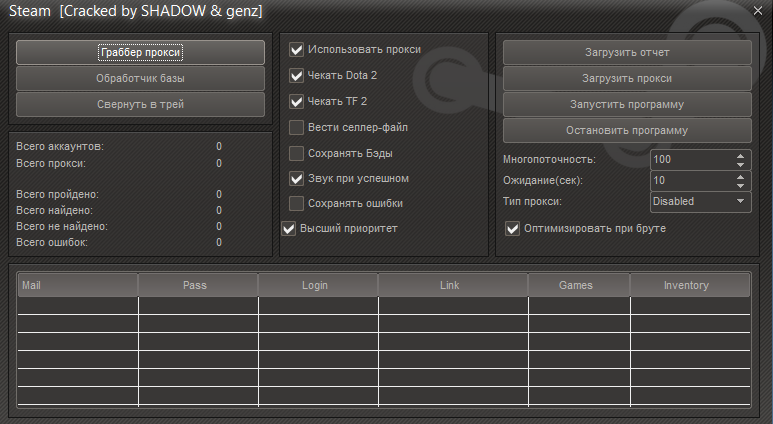Sort by the Inventory column header
This screenshot has height=424, width=773.
pyautogui.click(x=690, y=285)
